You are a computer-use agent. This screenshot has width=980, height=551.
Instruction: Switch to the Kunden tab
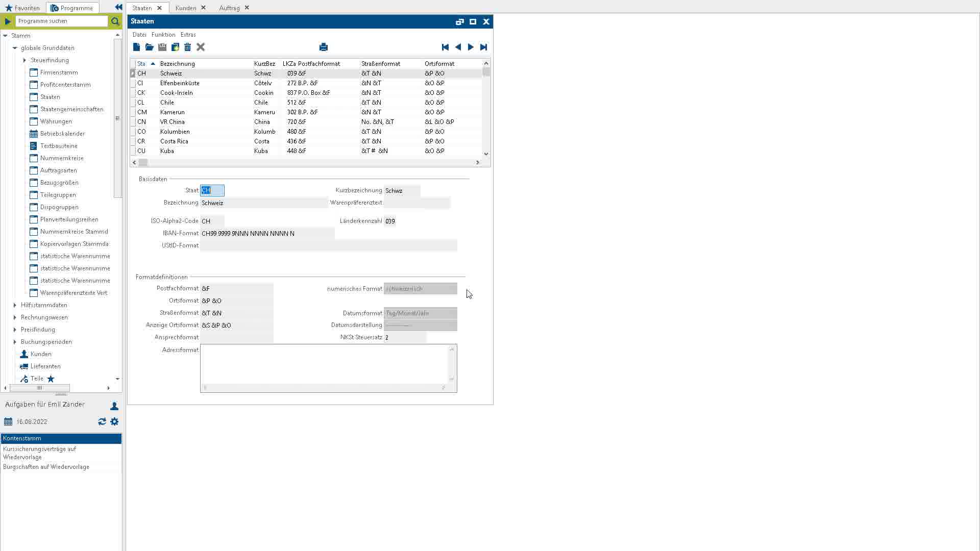tap(186, 8)
